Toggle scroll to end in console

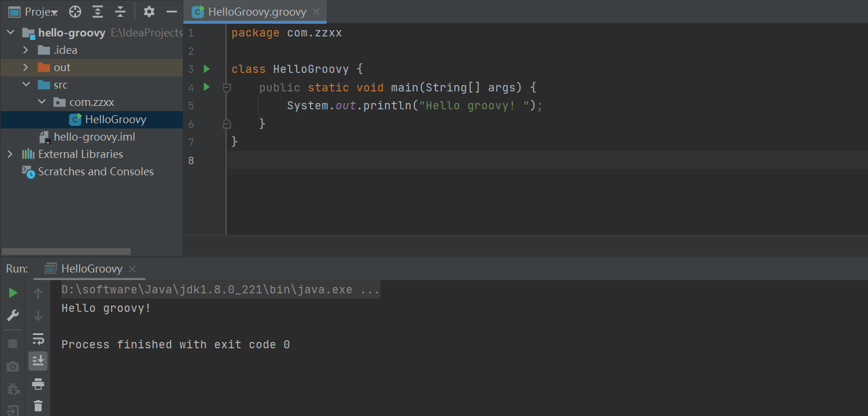[x=38, y=361]
